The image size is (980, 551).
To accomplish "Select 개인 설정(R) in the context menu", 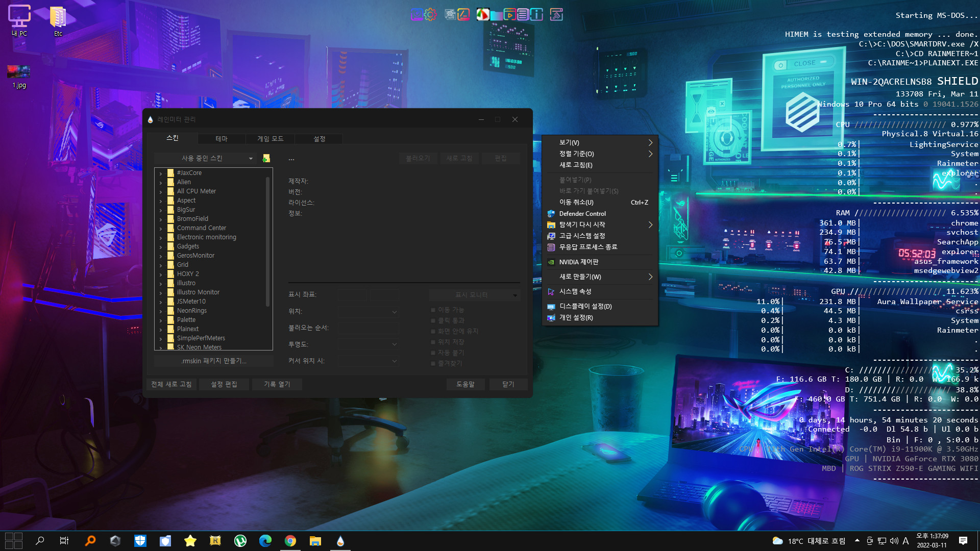I will 600,318.
